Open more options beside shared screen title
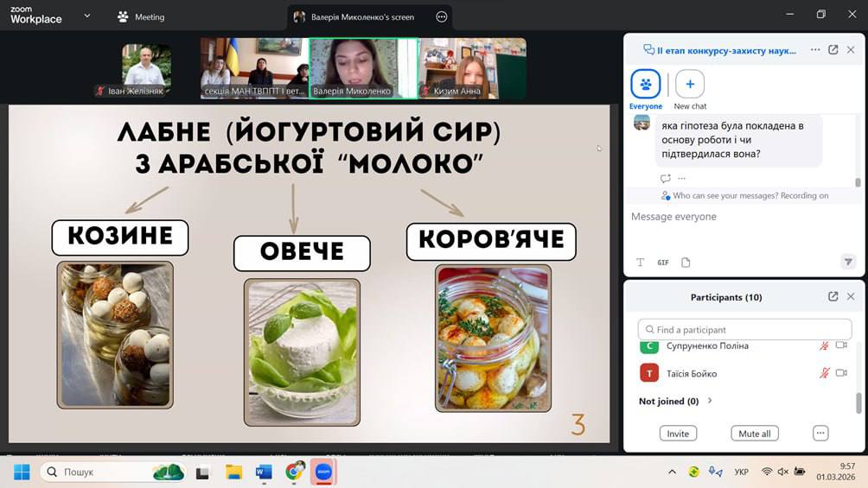This screenshot has height=488, width=868. click(x=442, y=16)
